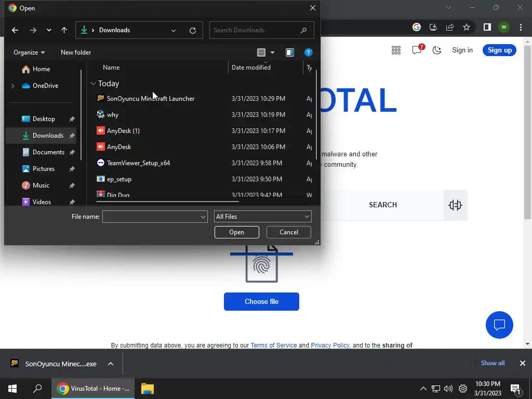Image resolution: width=532 pixels, height=399 pixels.
Task: Click Sign in on VirusTotal
Action: click(462, 50)
